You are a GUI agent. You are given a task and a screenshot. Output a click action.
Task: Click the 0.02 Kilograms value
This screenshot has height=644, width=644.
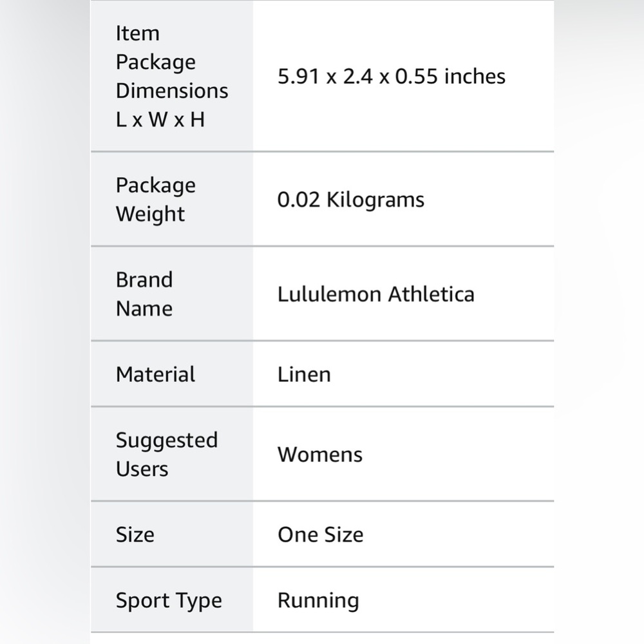[351, 200]
